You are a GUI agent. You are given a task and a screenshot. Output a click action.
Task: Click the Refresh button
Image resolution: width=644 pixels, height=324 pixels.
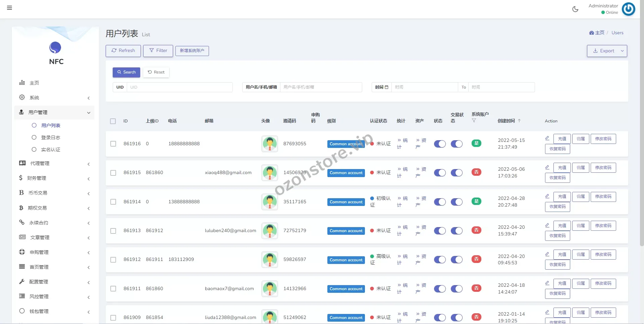point(123,51)
